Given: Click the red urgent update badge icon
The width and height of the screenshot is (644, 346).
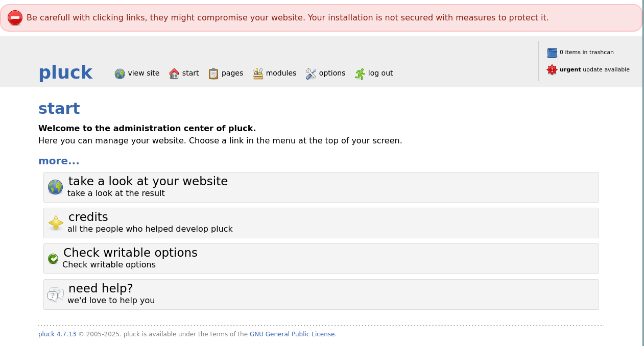Looking at the screenshot, I should 552,70.
